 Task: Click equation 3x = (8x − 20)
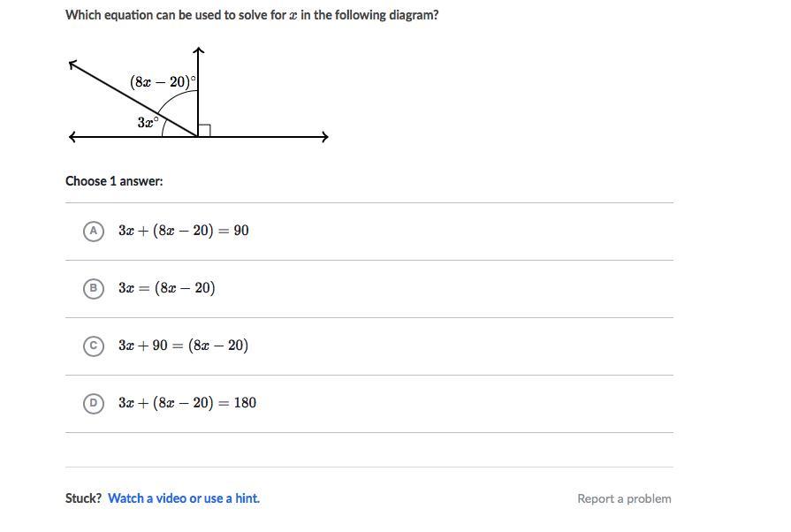167,288
